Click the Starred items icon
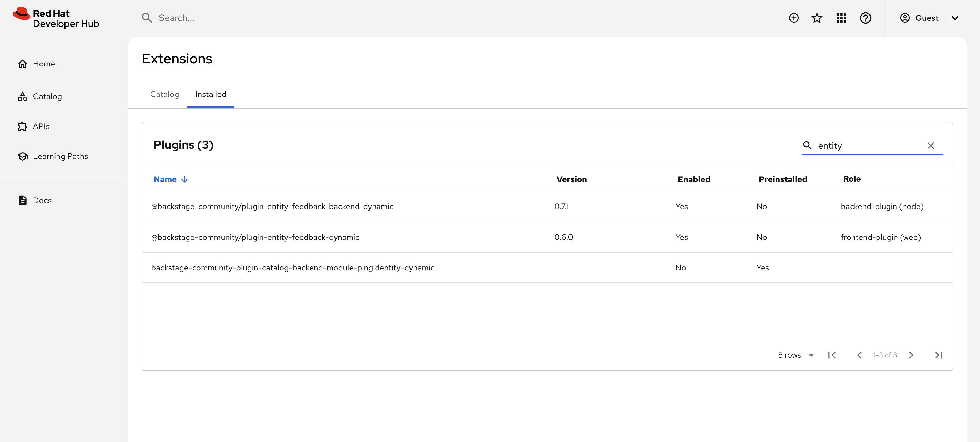Image resolution: width=980 pixels, height=442 pixels. (x=817, y=18)
